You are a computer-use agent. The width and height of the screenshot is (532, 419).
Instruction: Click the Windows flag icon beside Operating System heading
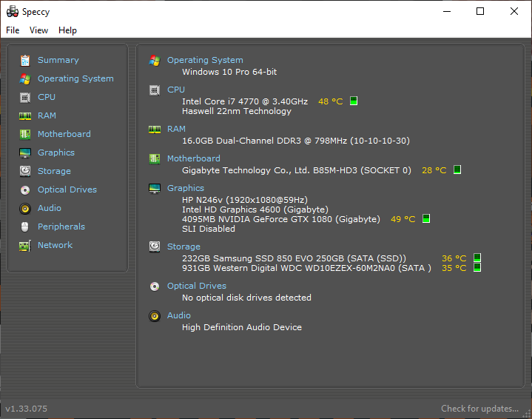[x=155, y=61]
